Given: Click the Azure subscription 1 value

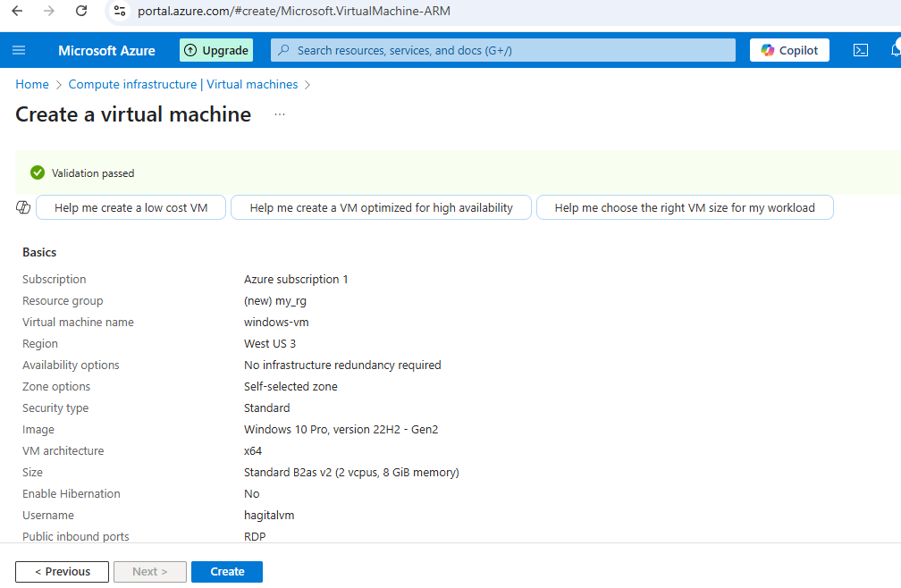Looking at the screenshot, I should 296,280.
